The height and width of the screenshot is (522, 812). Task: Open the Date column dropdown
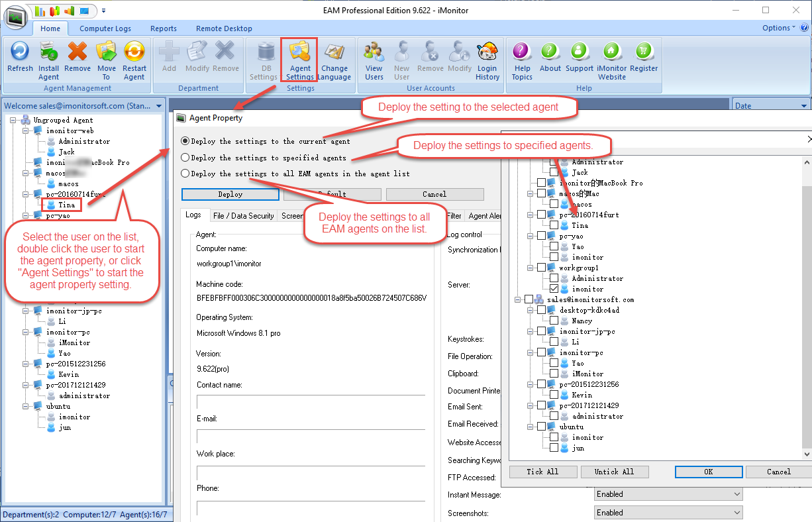click(x=804, y=106)
